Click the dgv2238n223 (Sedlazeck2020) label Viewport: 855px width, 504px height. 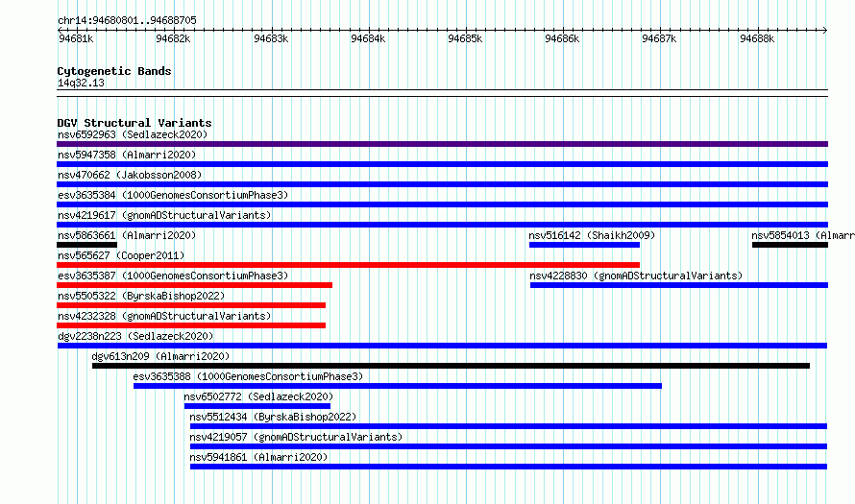point(135,336)
